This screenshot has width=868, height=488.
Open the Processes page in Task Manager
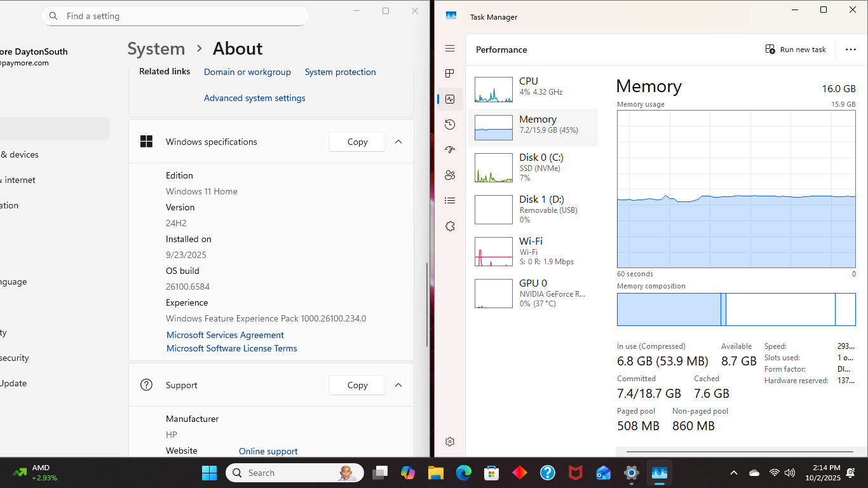(450, 74)
